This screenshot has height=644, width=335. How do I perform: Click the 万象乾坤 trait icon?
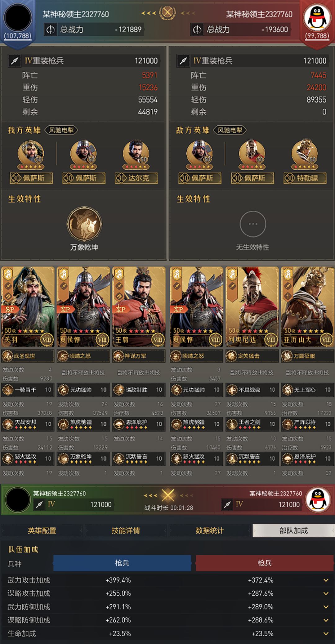84,224
